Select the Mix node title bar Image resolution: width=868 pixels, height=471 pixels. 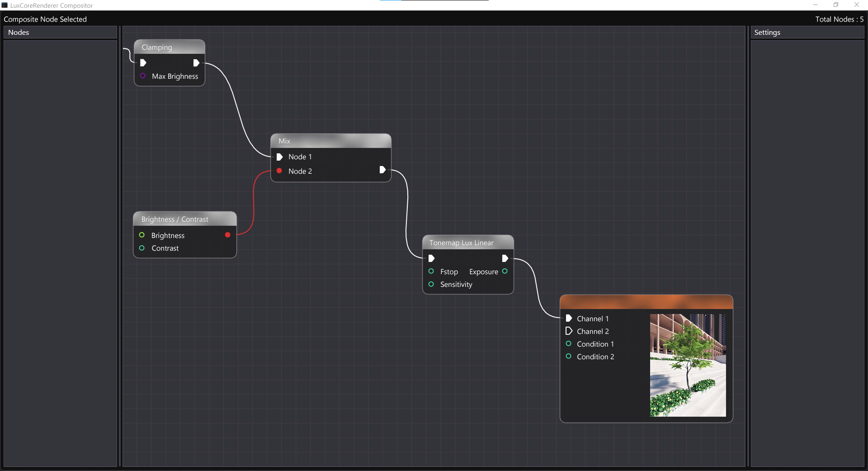pos(330,141)
